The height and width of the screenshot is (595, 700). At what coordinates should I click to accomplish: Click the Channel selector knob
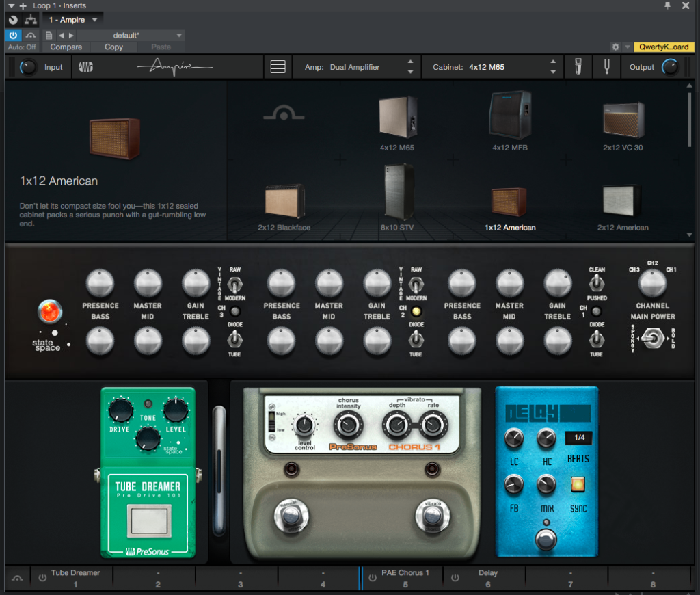[652, 283]
